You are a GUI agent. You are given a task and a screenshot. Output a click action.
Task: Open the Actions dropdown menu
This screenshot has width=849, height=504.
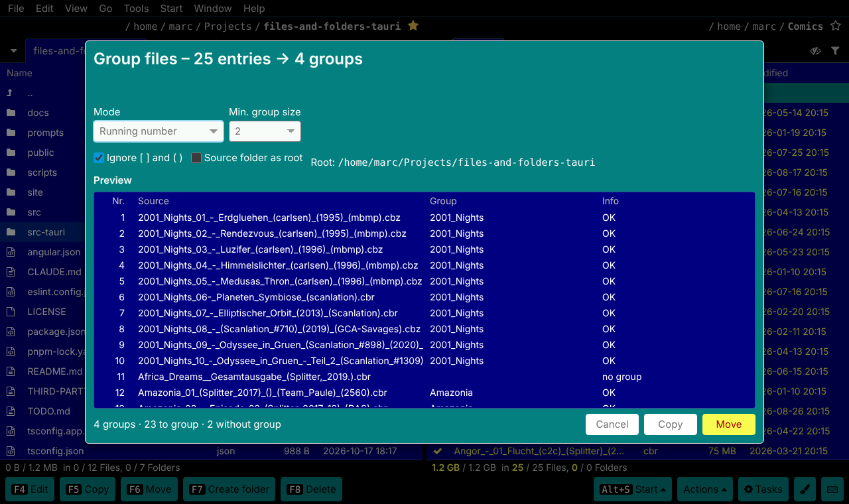(x=704, y=489)
